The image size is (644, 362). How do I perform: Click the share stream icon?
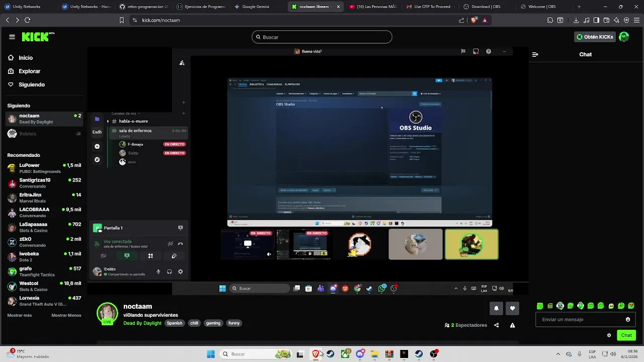click(496, 325)
